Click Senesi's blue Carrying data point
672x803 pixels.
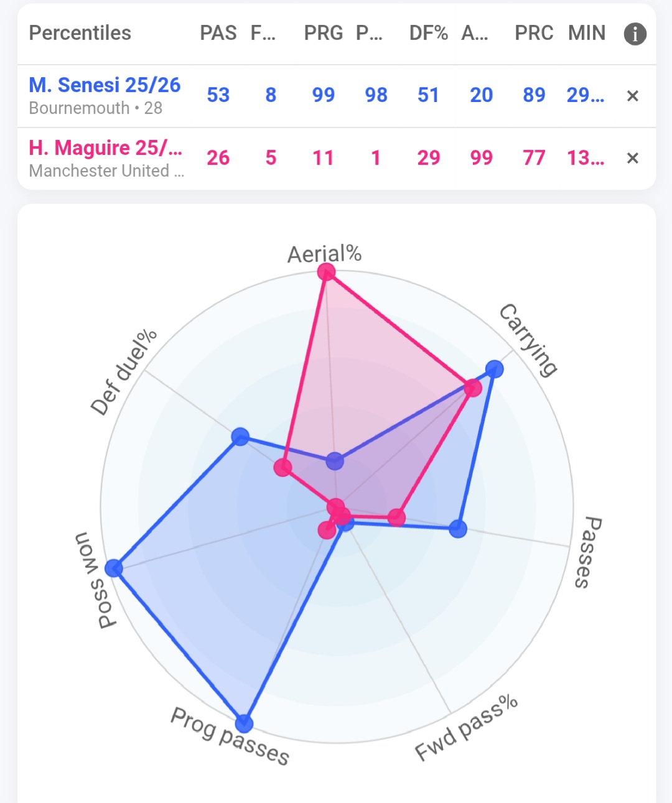click(494, 369)
